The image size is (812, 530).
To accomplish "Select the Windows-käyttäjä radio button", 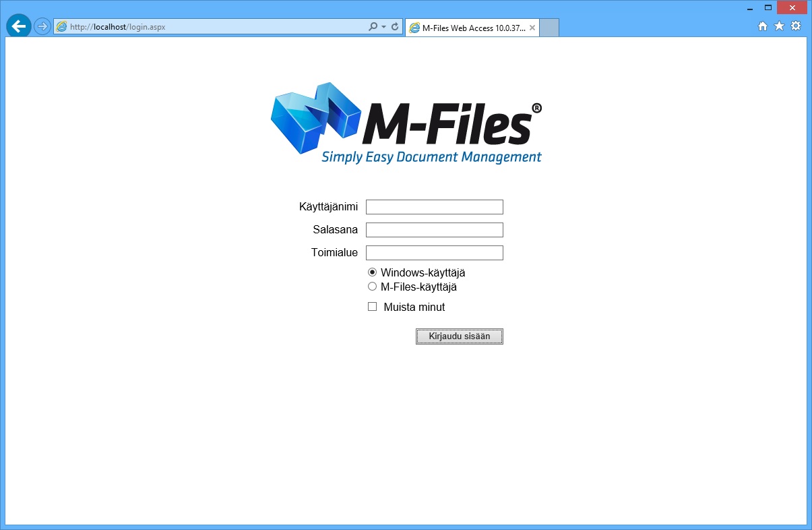I will (373, 272).
